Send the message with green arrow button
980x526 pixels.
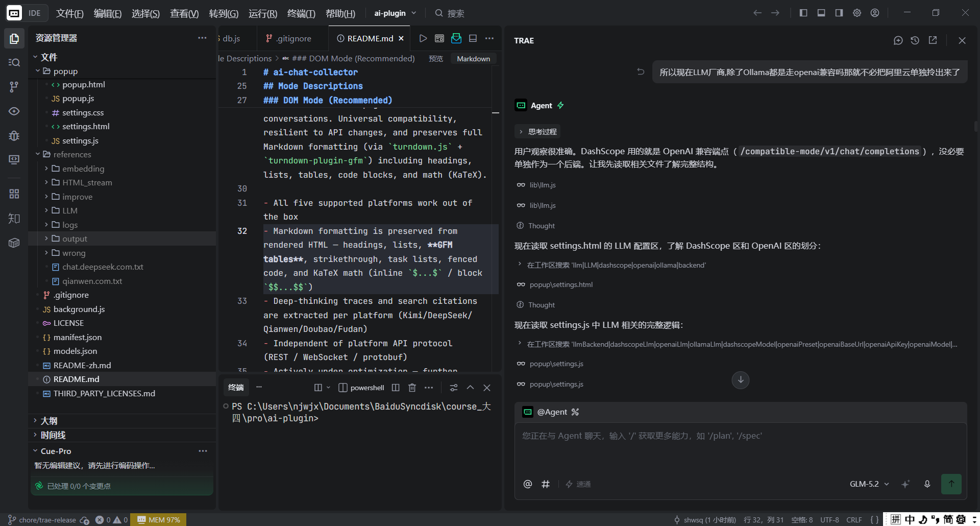point(951,484)
